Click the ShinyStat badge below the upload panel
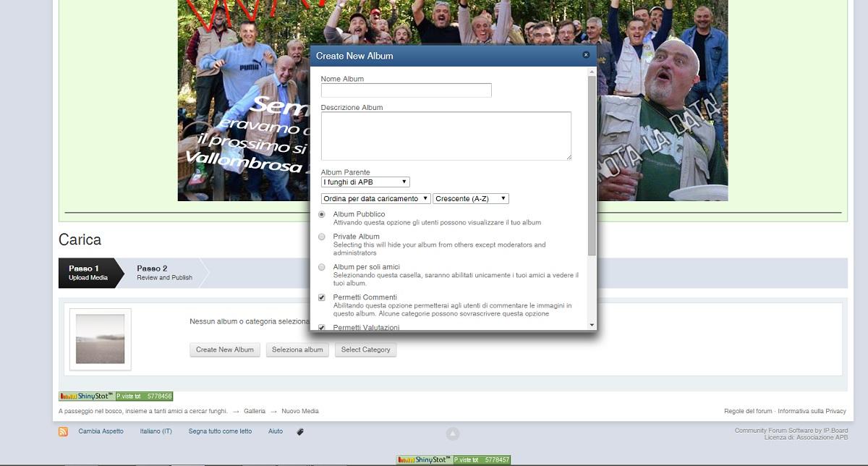 (x=116, y=397)
